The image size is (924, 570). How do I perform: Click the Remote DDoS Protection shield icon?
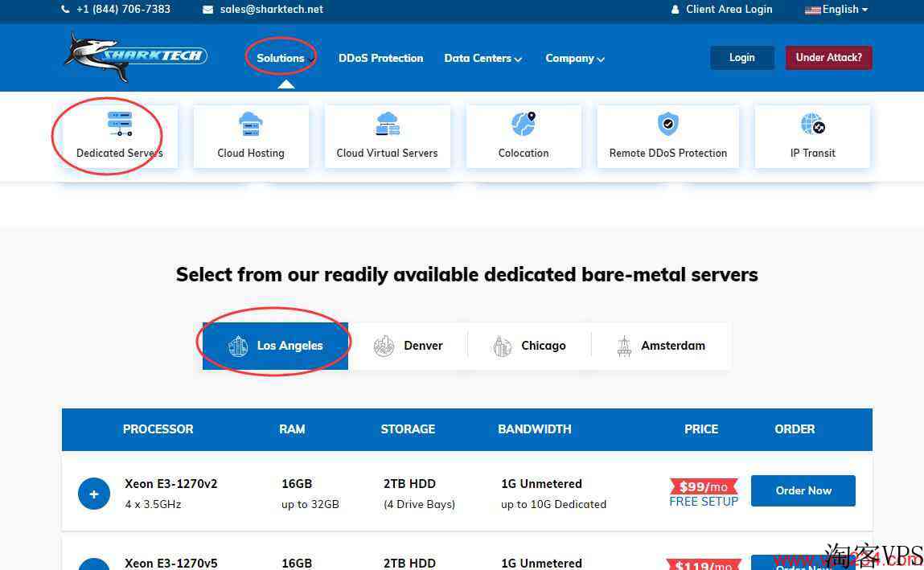(x=667, y=124)
